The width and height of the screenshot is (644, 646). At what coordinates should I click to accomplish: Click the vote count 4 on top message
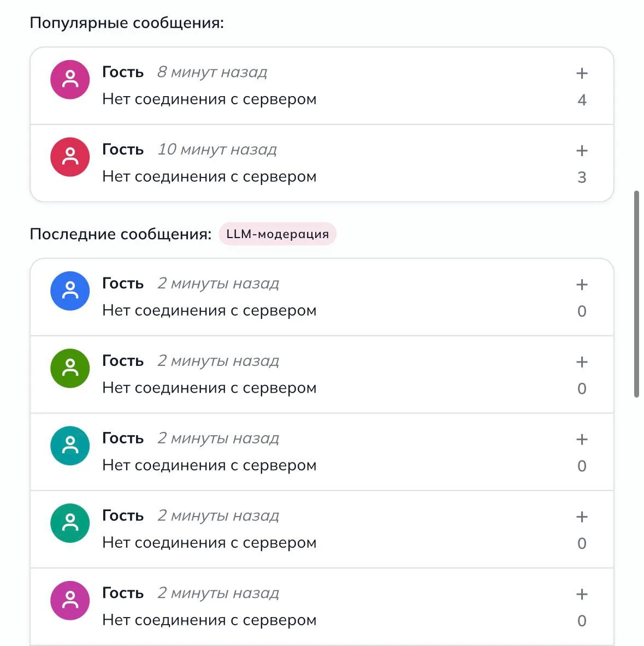click(x=582, y=100)
